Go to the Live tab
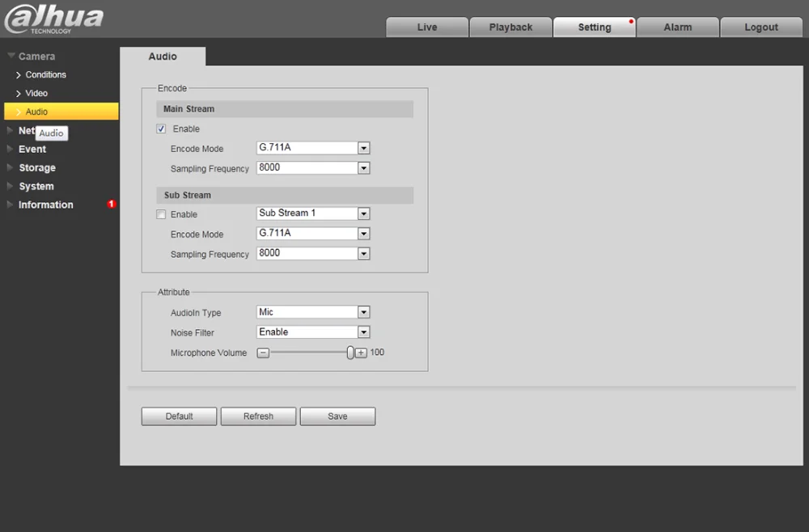Viewport: 809px width, 532px height. coord(427,27)
